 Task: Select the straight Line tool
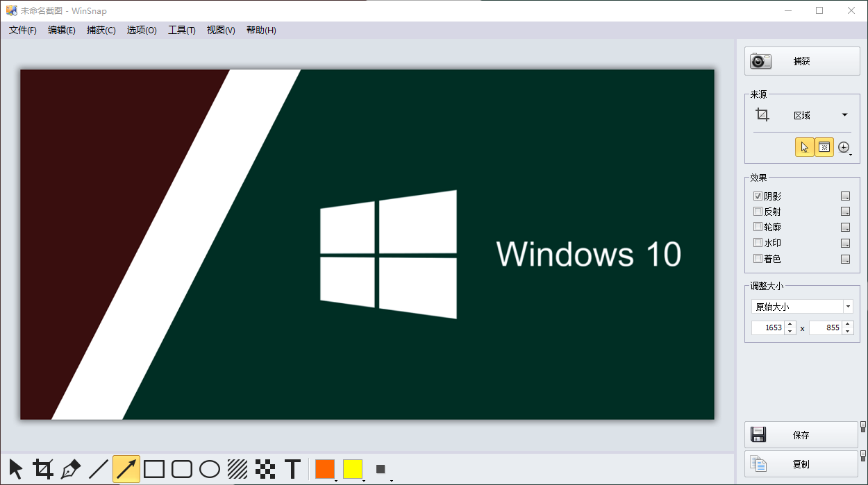[99, 469]
